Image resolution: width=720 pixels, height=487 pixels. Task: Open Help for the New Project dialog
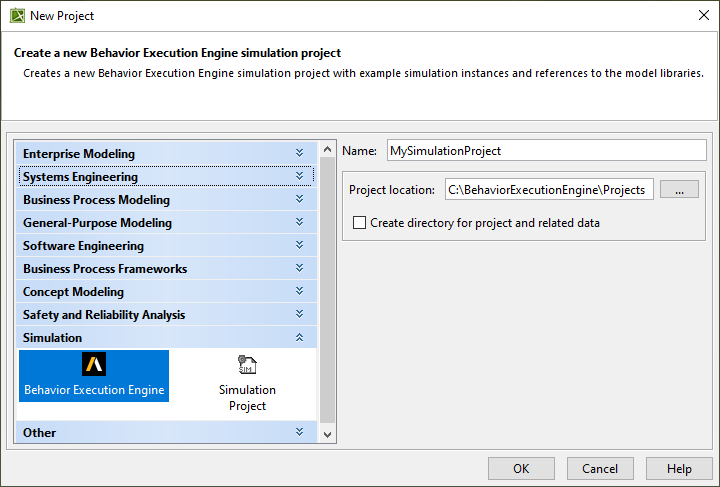679,468
